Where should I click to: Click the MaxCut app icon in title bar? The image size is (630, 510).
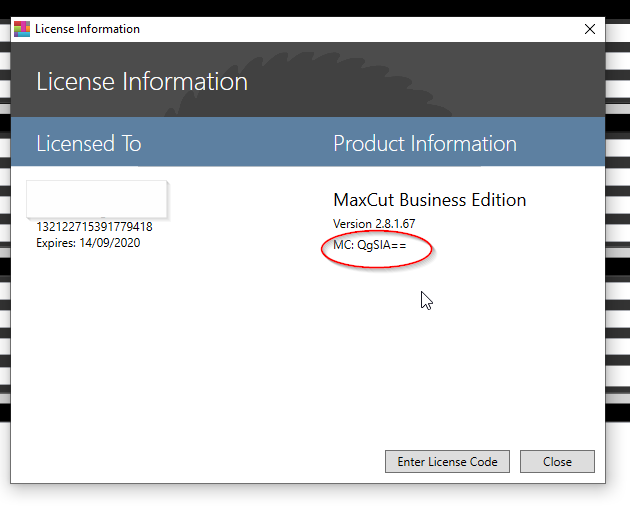(x=22, y=29)
